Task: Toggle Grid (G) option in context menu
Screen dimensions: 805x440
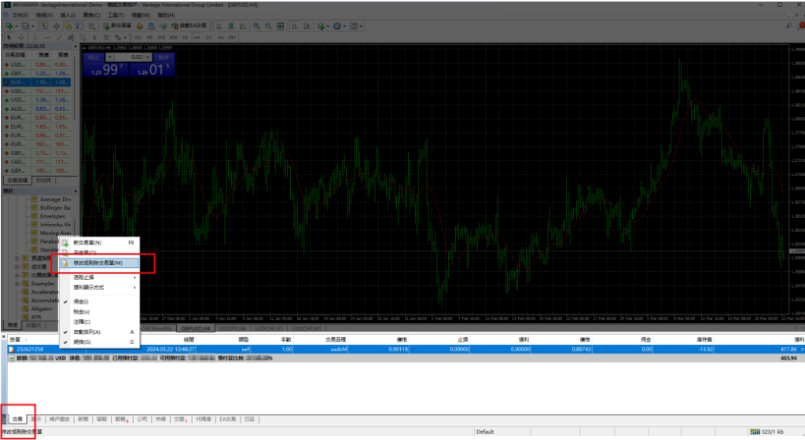Action: [x=85, y=342]
